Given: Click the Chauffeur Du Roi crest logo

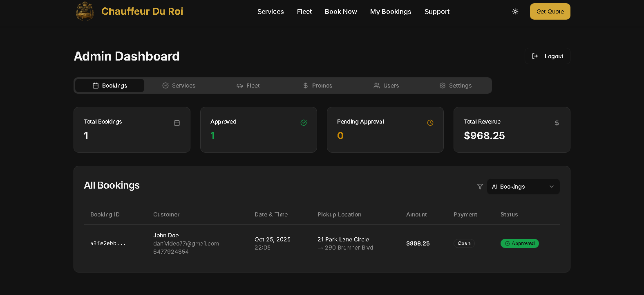Looking at the screenshot, I should pyautogui.click(x=85, y=11).
